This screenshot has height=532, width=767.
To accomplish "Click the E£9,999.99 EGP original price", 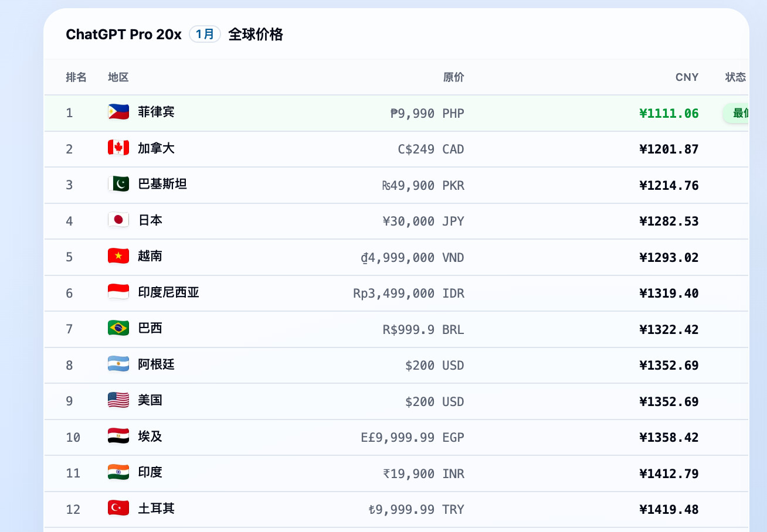I will pos(413,438).
